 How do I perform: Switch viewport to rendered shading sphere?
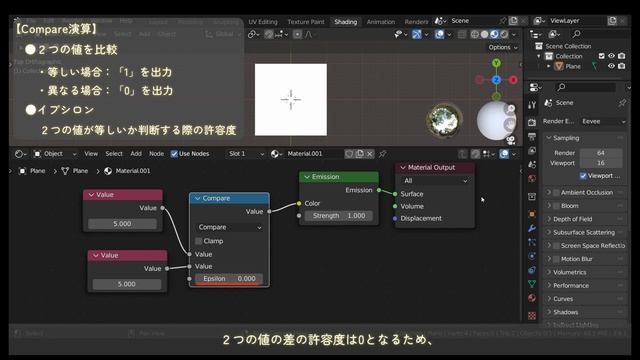tap(504, 34)
